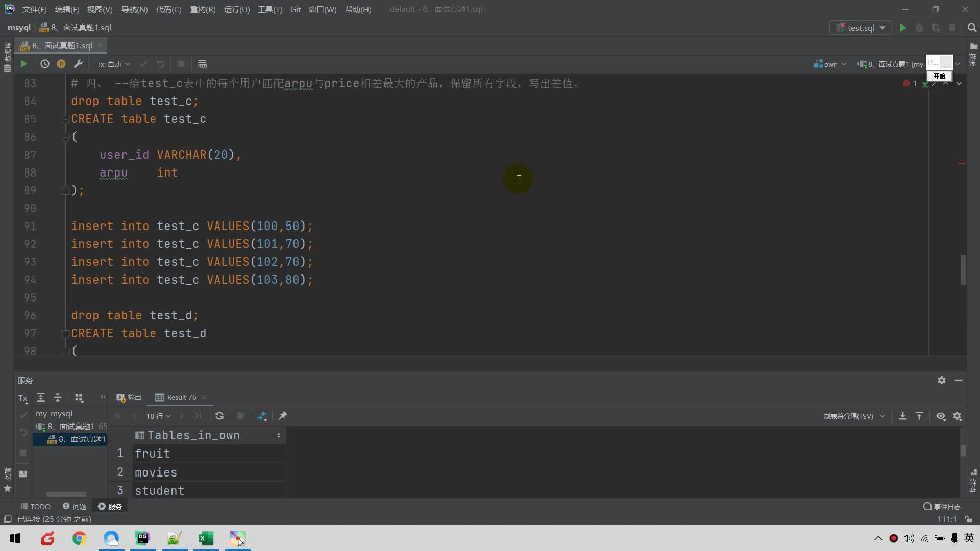The width and height of the screenshot is (980, 551).
Task: Execute the SQL statement in the editor toolbar
Action: (23, 64)
